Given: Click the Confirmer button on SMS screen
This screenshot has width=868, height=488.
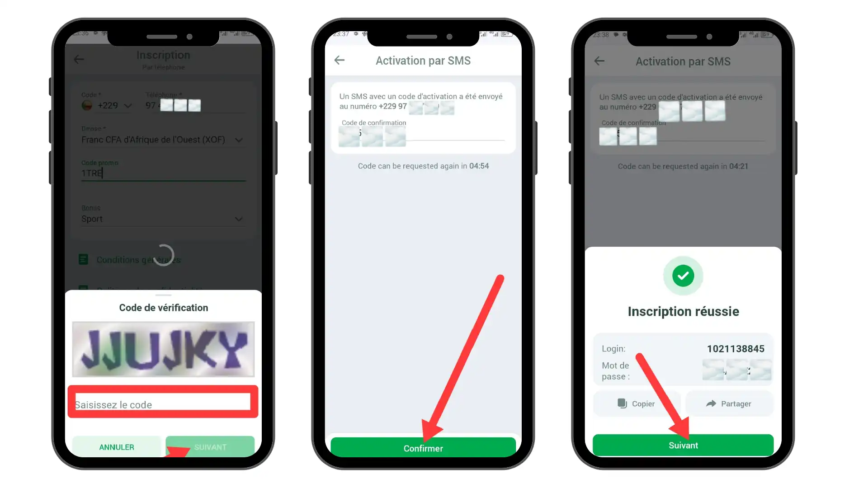Looking at the screenshot, I should [423, 448].
